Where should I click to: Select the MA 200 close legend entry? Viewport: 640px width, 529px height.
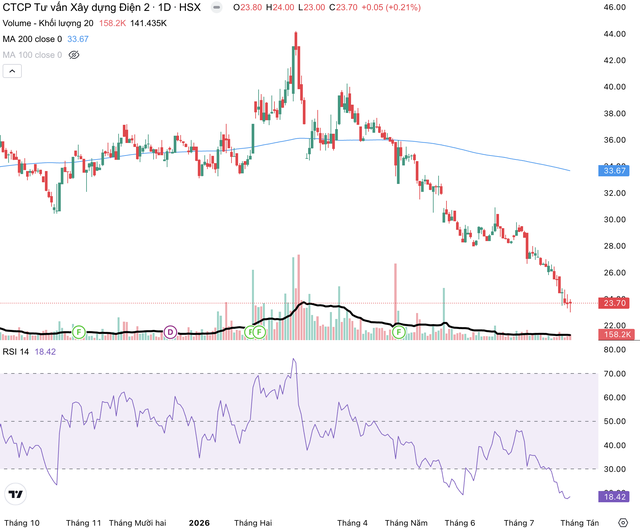[32, 39]
